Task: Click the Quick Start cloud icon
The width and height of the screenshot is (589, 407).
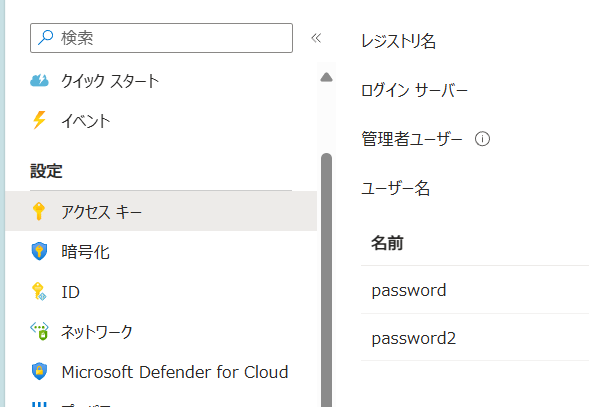Action: coord(39,81)
